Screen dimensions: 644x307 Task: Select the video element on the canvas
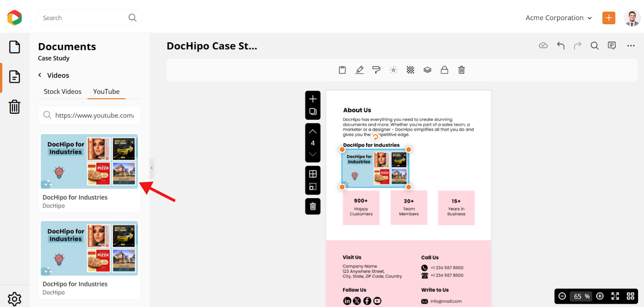[x=375, y=168]
